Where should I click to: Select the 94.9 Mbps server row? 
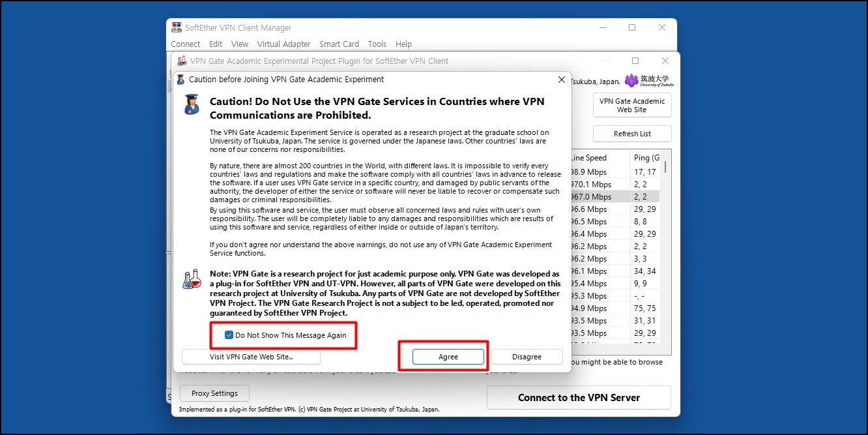coord(615,308)
